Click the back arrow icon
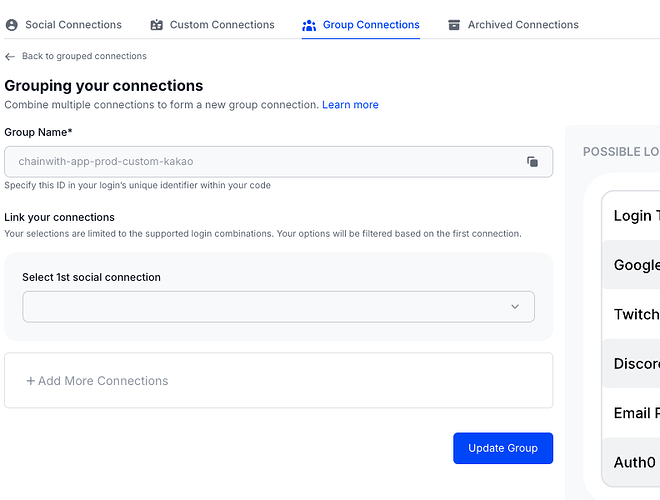Image resolution: width=660 pixels, height=500 pixels. point(10,56)
